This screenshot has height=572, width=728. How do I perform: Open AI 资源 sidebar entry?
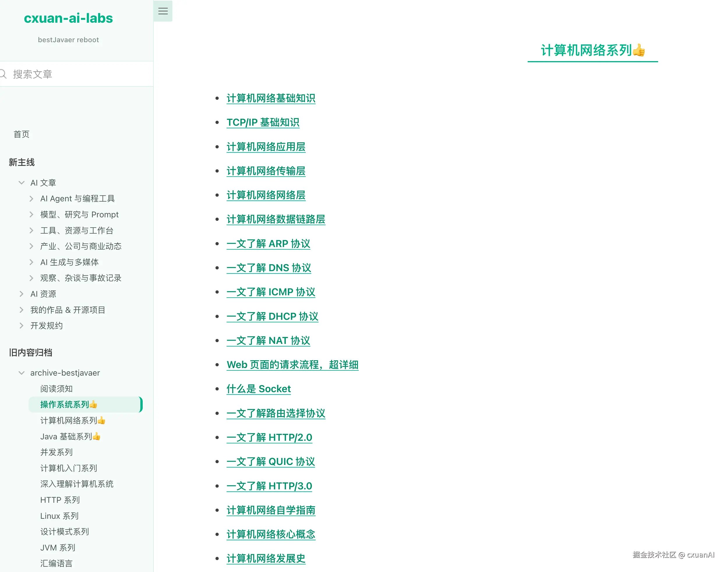click(x=43, y=294)
